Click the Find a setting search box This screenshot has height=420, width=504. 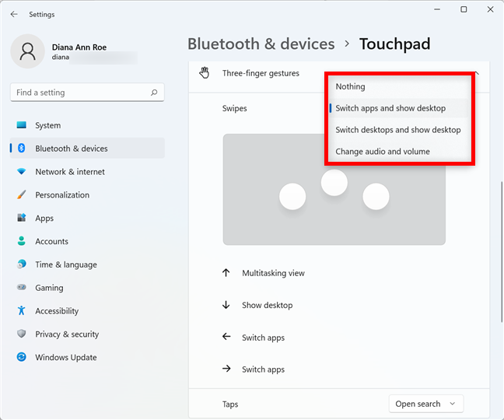pyautogui.click(x=87, y=93)
